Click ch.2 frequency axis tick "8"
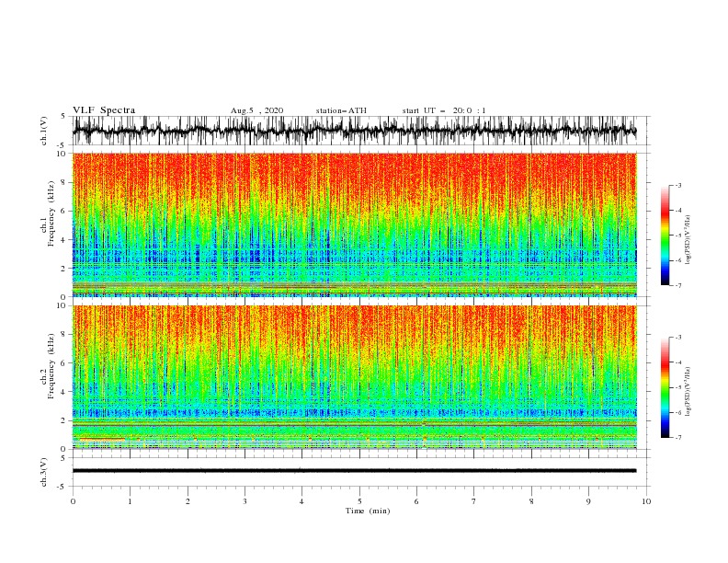This screenshot has height=563, width=728. 64,335
